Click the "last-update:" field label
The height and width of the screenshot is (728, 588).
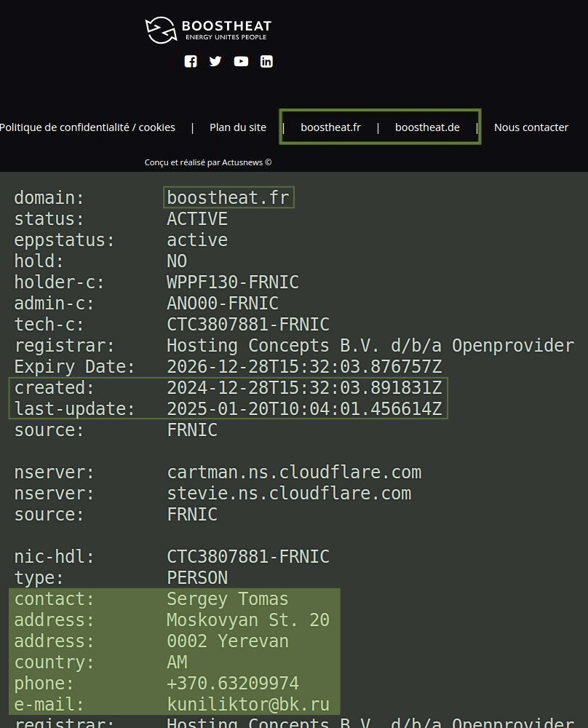tap(75, 409)
